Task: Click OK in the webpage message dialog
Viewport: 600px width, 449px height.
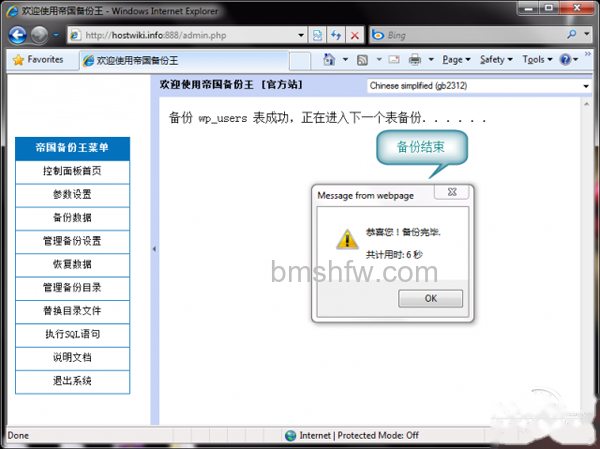Action: [x=430, y=299]
